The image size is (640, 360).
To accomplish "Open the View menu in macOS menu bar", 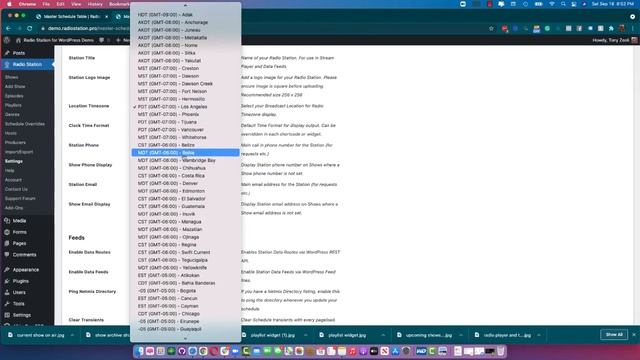I will click(x=76, y=4).
